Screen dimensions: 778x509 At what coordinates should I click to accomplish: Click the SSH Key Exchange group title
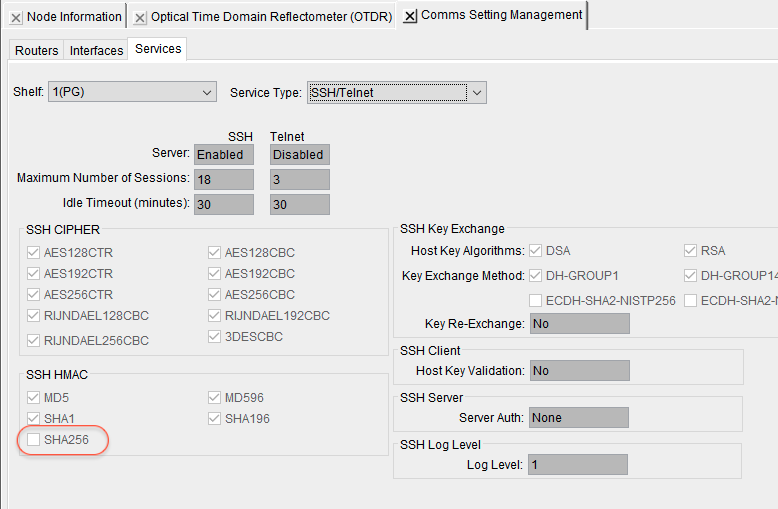452,229
